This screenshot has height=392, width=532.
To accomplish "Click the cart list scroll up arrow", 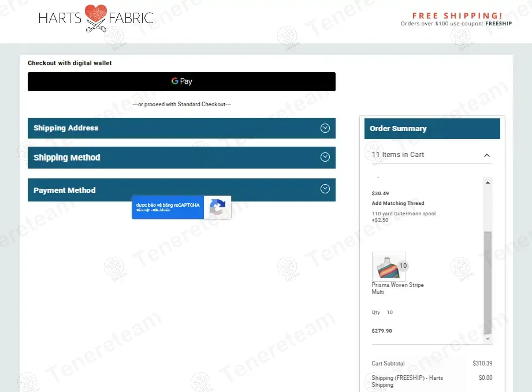I will point(488,182).
